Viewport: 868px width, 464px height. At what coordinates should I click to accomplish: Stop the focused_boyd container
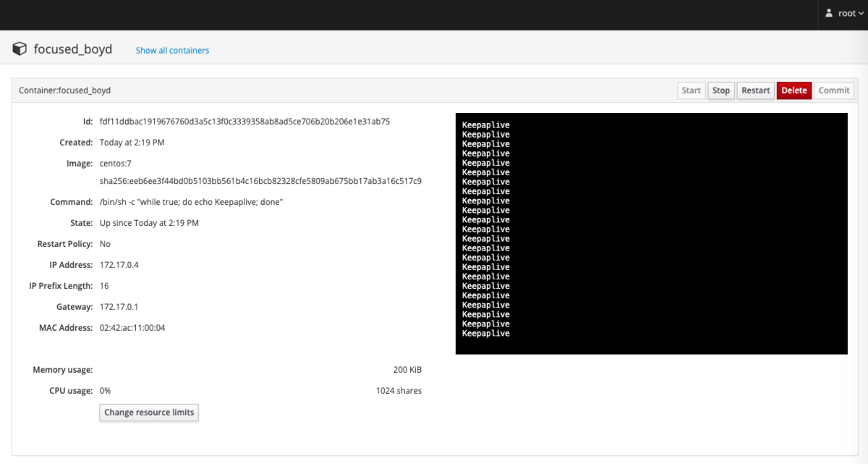coord(720,90)
